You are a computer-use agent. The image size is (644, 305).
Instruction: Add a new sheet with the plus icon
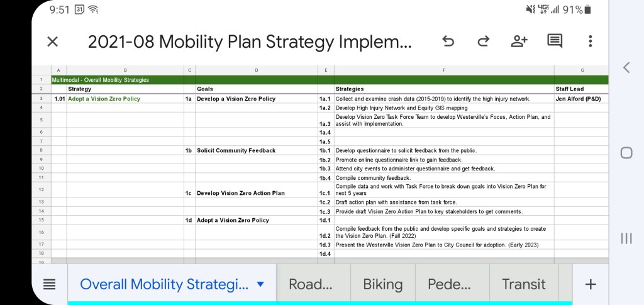coord(590,284)
